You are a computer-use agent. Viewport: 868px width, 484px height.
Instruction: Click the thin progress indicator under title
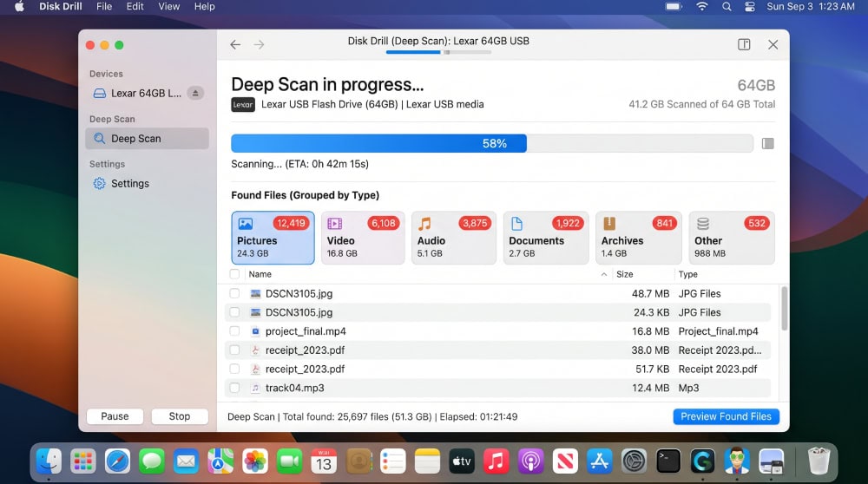point(438,53)
